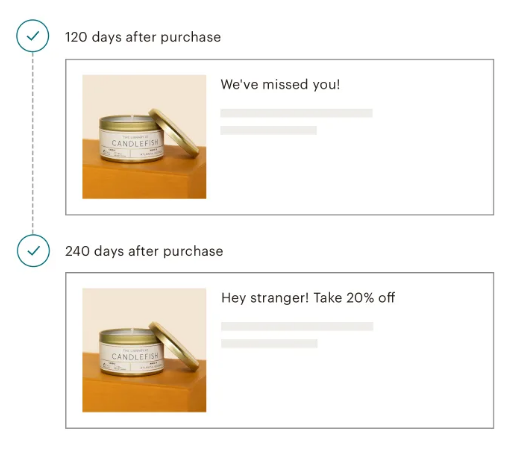The image size is (522, 459).
Task: Click the dashed connector line between the two steps
Action: tap(33, 143)
